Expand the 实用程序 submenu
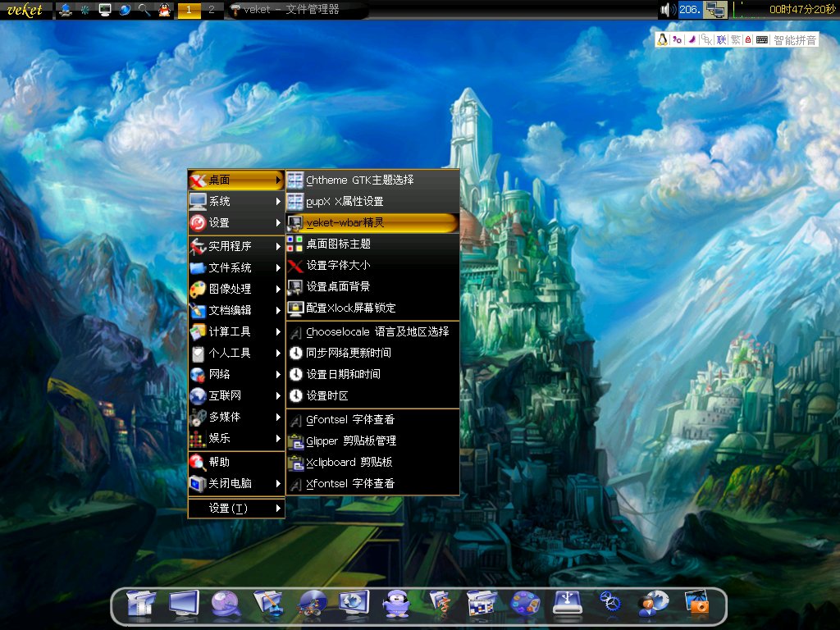This screenshot has width=840, height=630. [x=235, y=246]
